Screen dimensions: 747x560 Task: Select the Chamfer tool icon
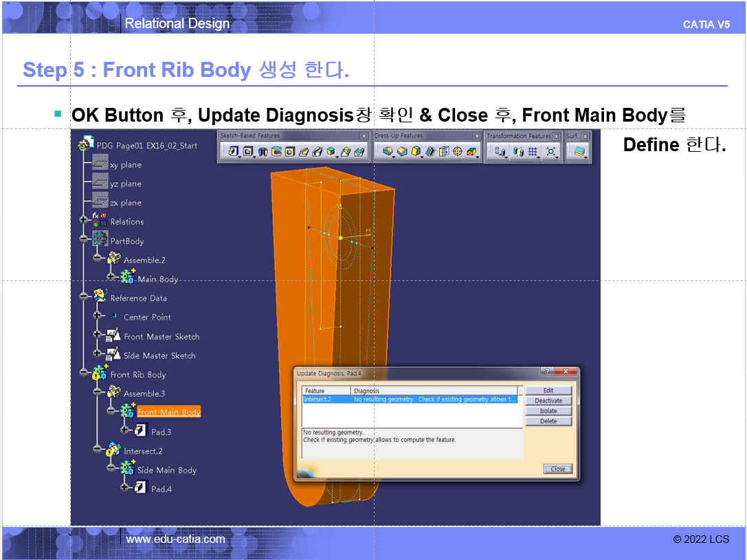(403, 151)
